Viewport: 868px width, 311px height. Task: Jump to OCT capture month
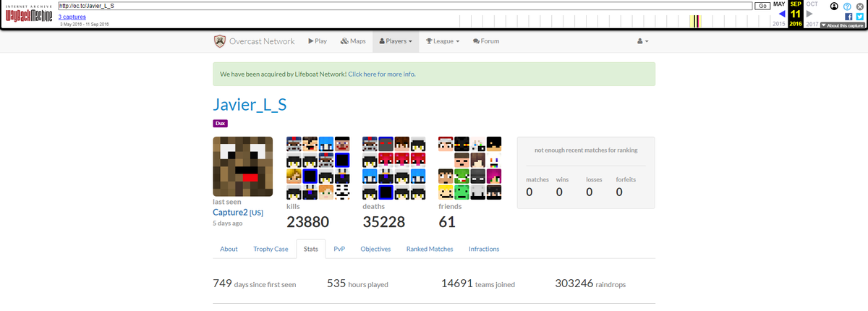pyautogui.click(x=812, y=4)
